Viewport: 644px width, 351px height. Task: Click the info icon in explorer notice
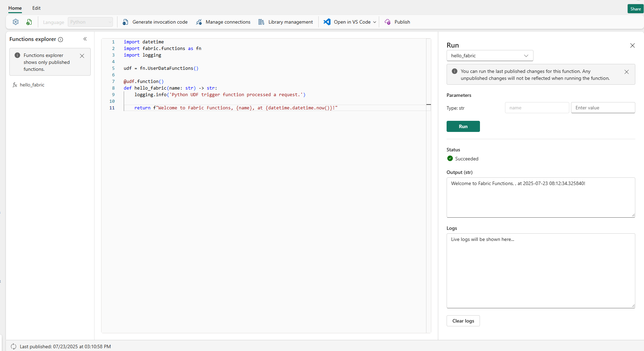[17, 55]
